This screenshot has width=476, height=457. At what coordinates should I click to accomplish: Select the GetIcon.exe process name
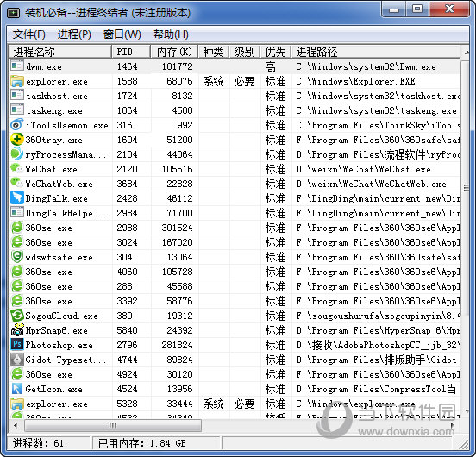(53, 389)
